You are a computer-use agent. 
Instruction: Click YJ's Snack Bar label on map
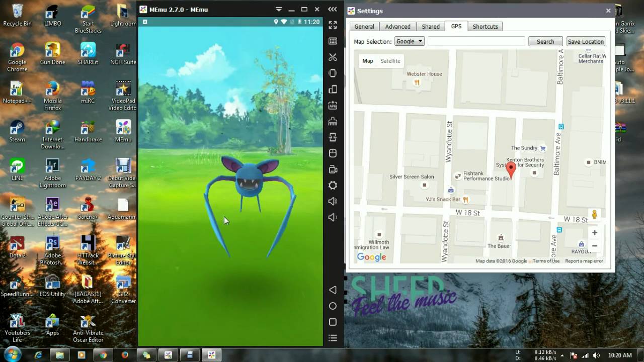[443, 199]
